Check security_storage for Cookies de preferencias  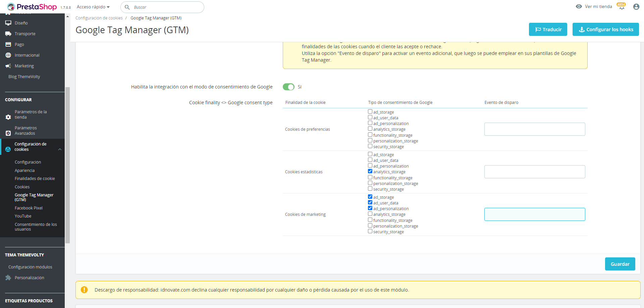[370, 146]
